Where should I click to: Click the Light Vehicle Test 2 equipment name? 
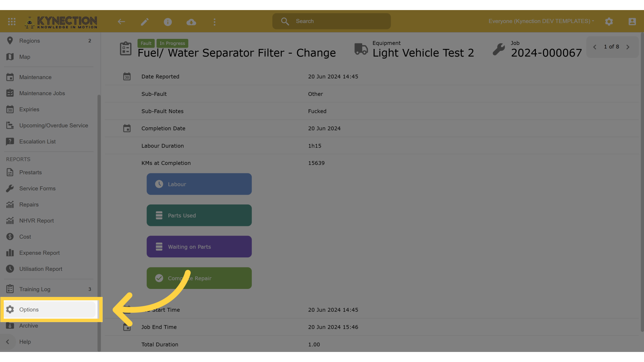(x=423, y=53)
